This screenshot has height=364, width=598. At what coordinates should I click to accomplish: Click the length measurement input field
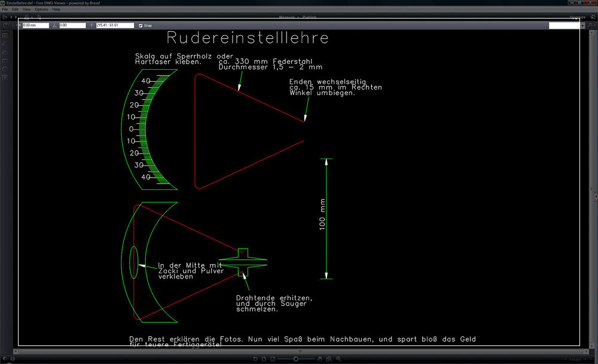pyautogui.click(x=35, y=26)
